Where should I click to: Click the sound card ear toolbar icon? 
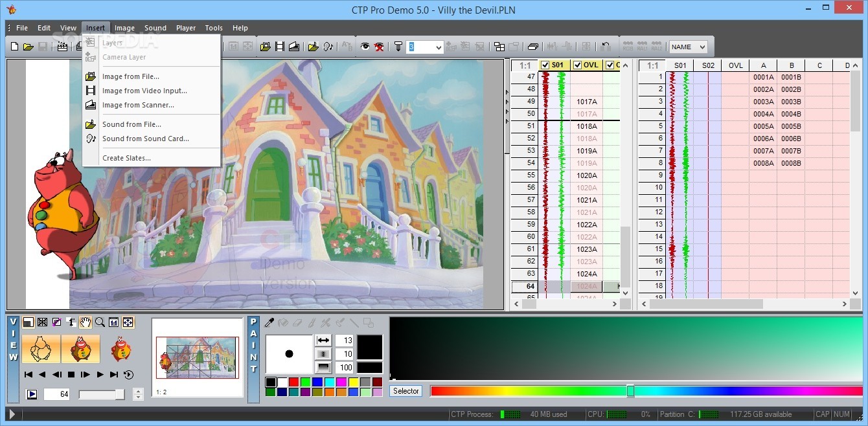[328, 47]
